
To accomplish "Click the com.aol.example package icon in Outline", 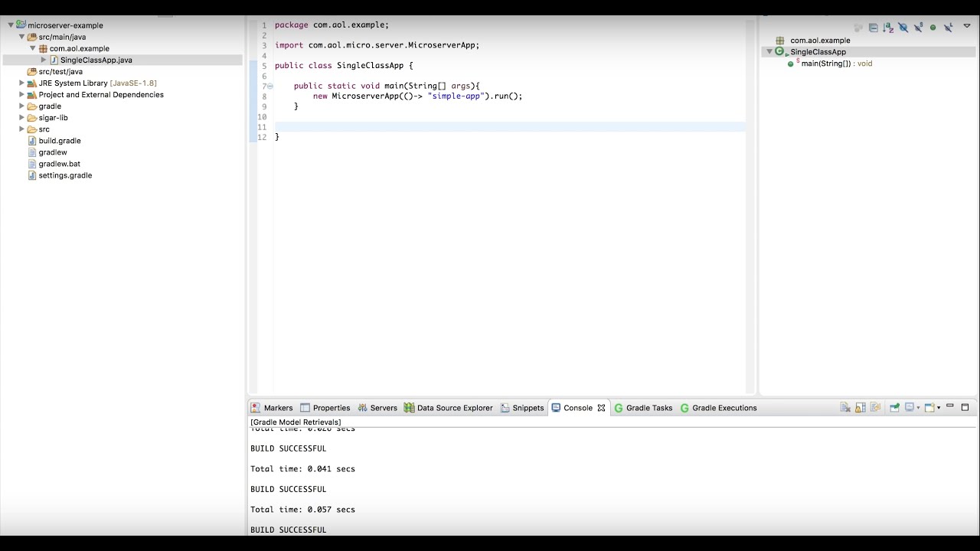I will (x=780, y=41).
